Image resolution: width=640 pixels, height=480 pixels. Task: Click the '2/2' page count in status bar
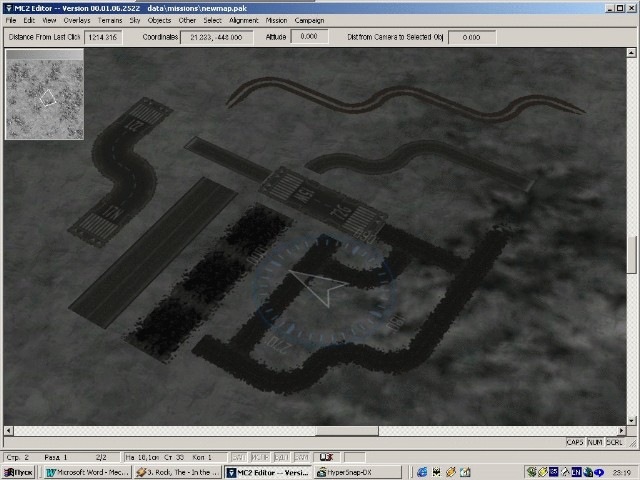click(101, 457)
